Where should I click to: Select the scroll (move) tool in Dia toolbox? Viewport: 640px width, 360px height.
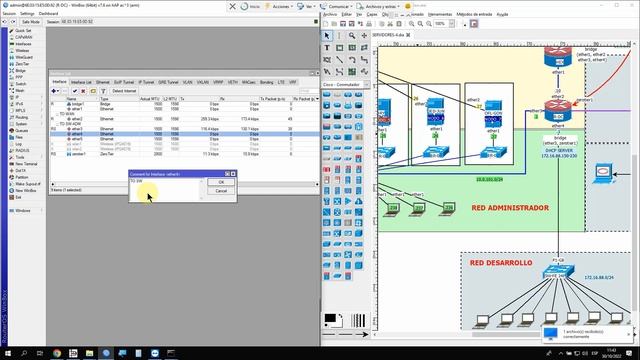(364, 36)
